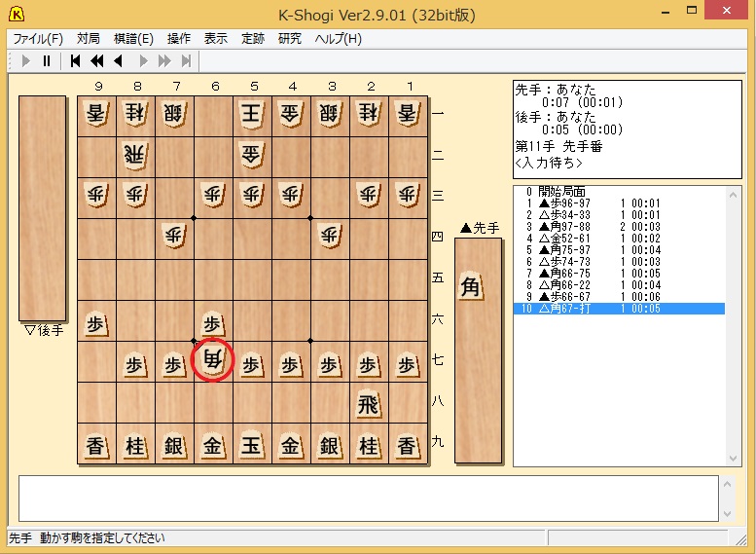Select move 4 △金52-61 in the list
Viewport: 756px width, 554px height.
(619, 238)
